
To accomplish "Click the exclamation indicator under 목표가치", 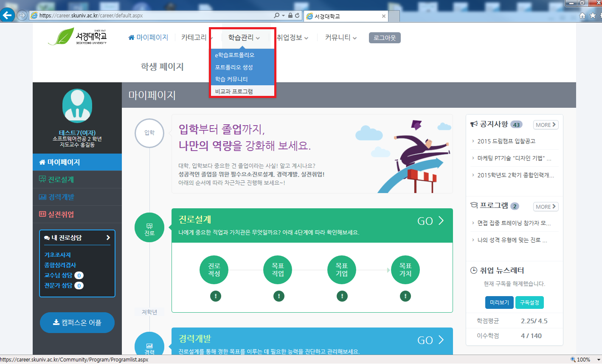I will tap(405, 296).
